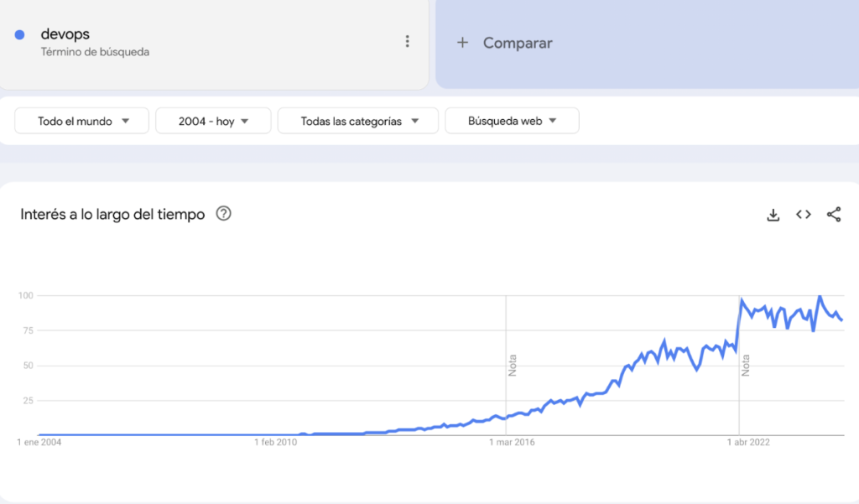Click the download CSV icon
Viewport: 859px width, 504px height.
(x=773, y=215)
